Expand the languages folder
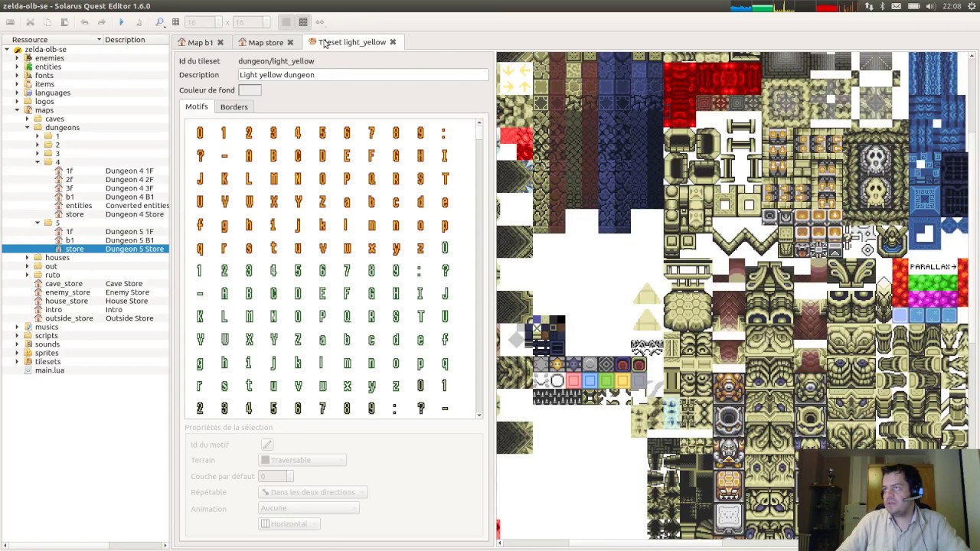Viewport: 980px width, 551px height. tap(17, 93)
